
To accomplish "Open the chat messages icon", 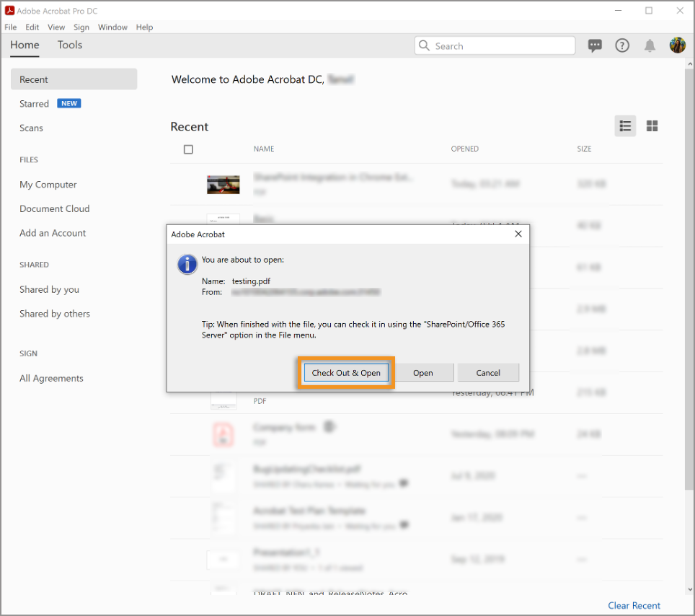I will (x=595, y=45).
